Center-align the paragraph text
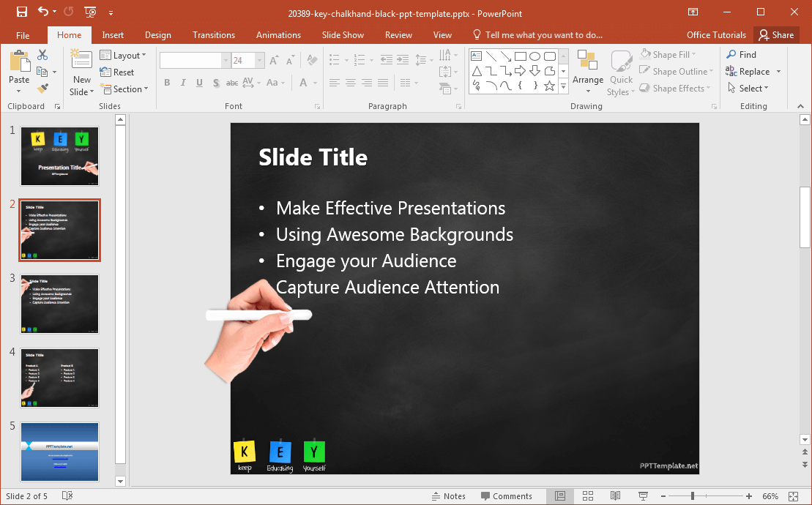Image resolution: width=812 pixels, height=505 pixels. tap(350, 83)
